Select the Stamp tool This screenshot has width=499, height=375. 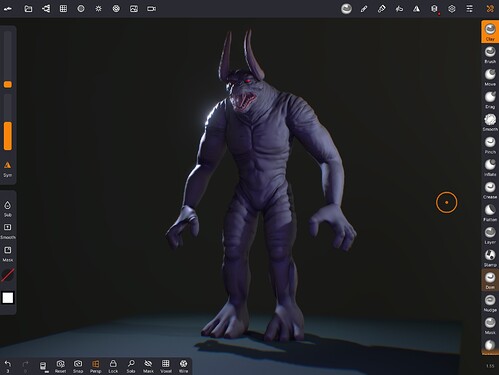[x=490, y=258]
